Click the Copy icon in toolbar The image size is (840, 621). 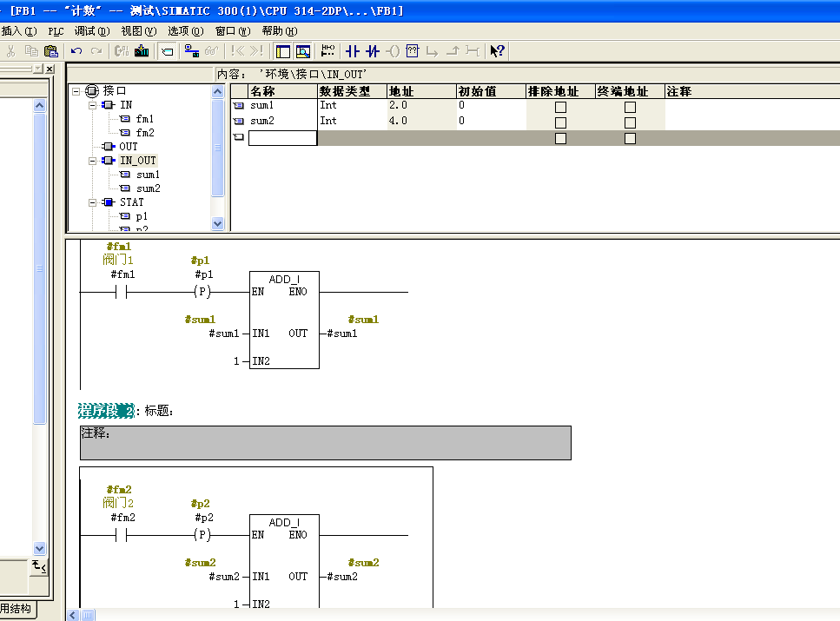coord(31,51)
